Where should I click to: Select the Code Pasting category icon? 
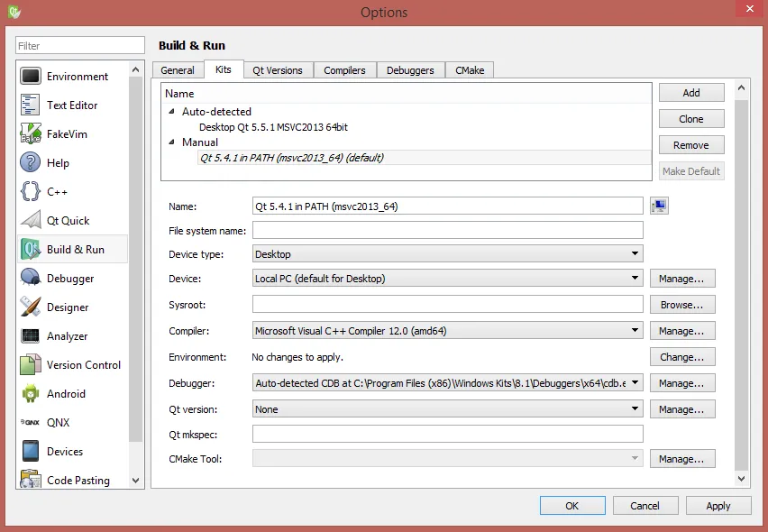click(31, 479)
